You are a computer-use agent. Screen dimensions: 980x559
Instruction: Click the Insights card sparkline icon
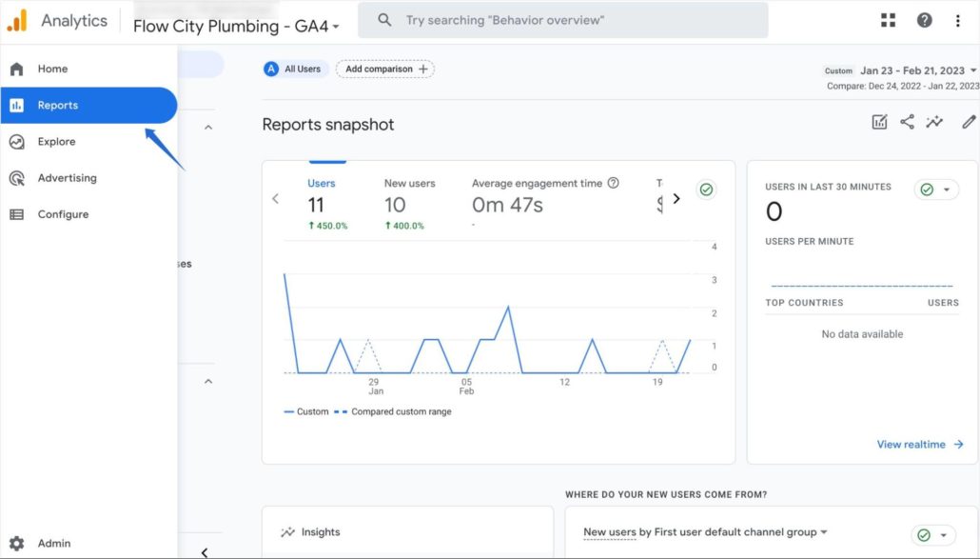287,532
